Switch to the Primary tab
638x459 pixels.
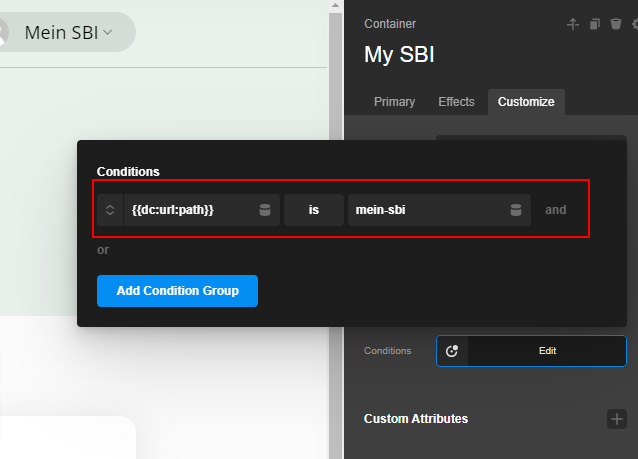coord(394,102)
